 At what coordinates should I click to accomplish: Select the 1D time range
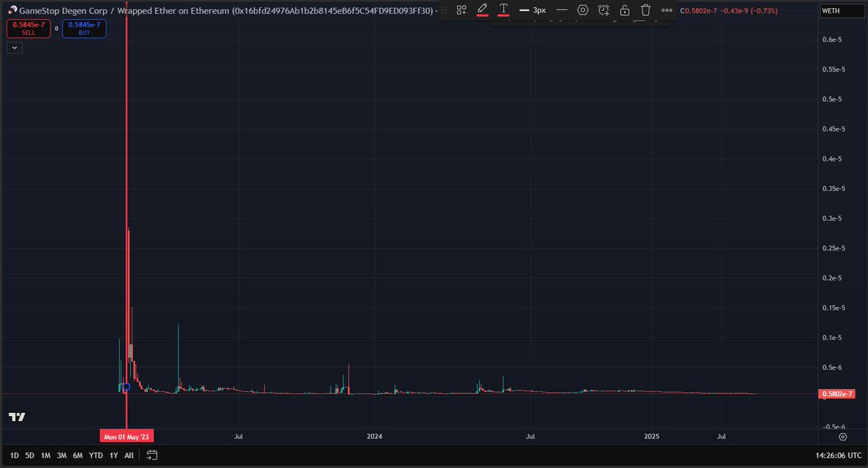[x=14, y=456]
